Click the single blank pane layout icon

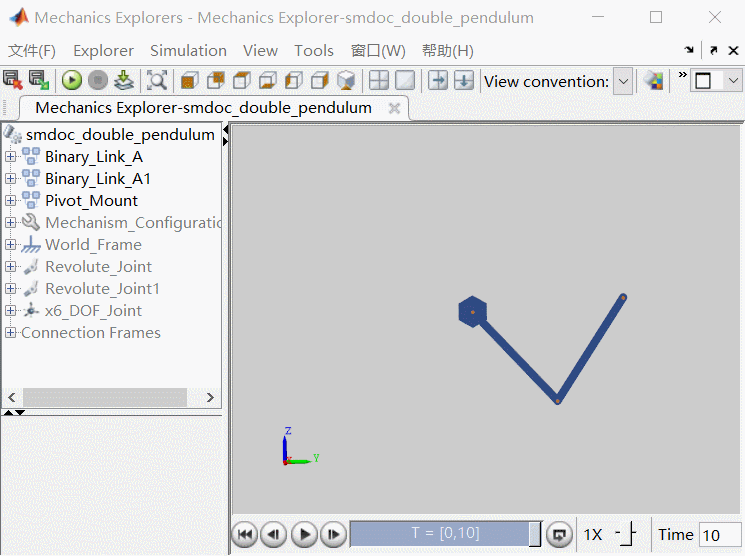click(405, 80)
